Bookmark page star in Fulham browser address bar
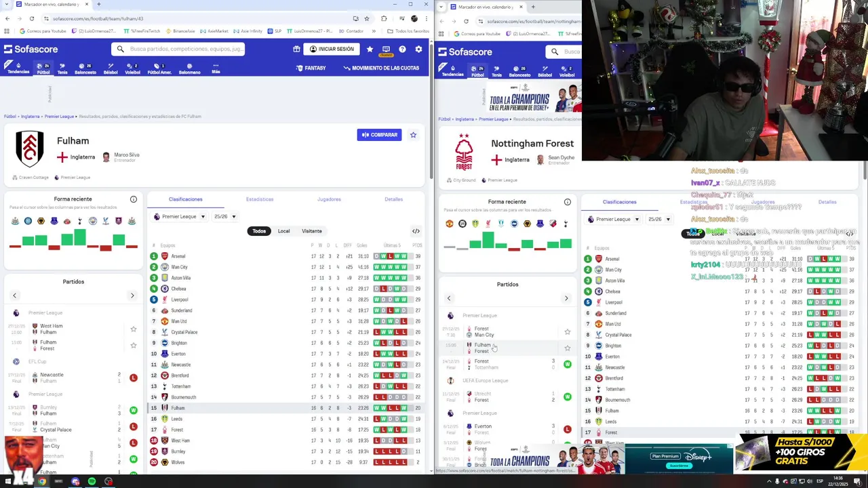 coord(367,18)
